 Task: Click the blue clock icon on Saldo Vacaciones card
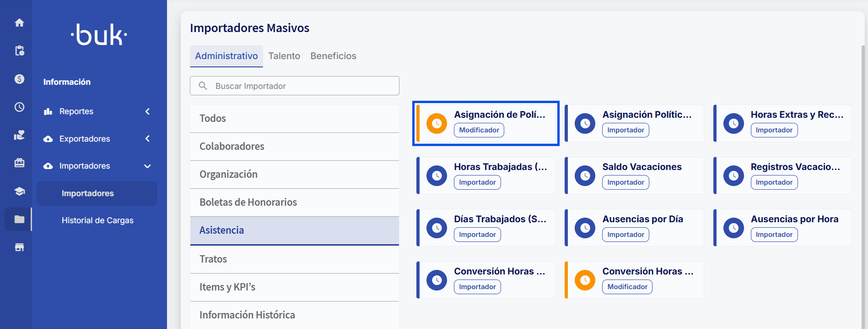pos(585,175)
